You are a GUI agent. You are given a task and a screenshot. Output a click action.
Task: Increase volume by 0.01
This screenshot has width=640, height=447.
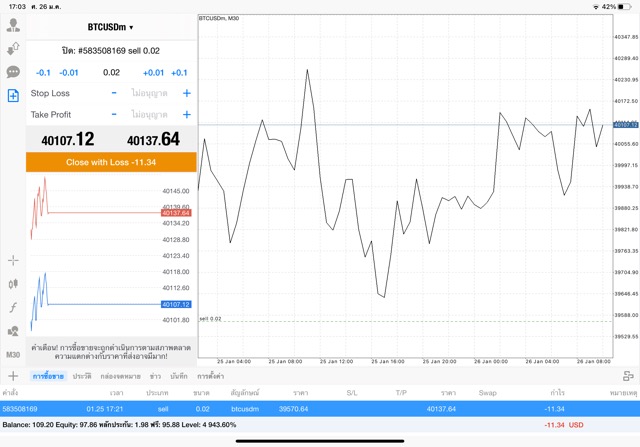pos(153,73)
